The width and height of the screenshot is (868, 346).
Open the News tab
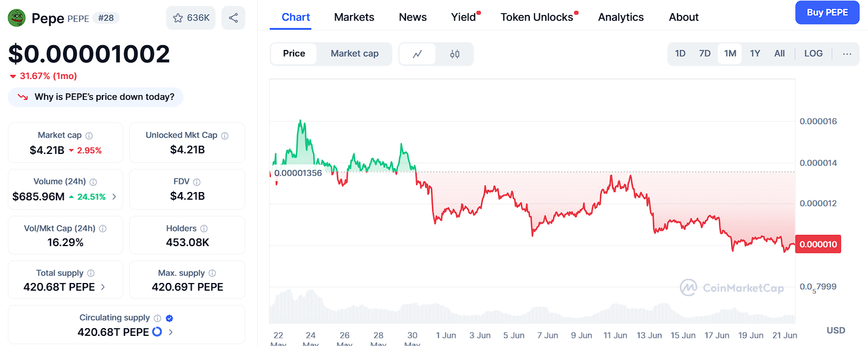413,17
